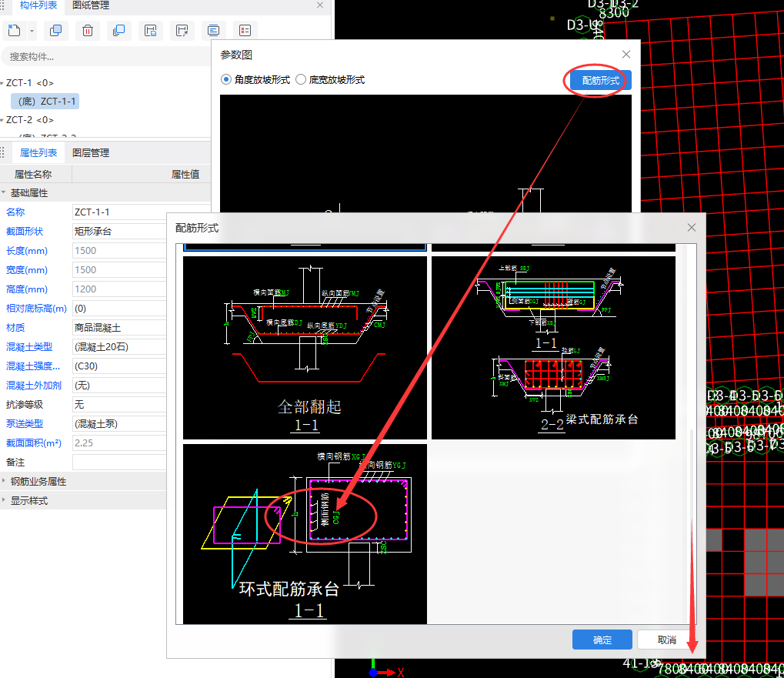
Task: Collapse the ZCT-1 <0> tree node
Action: click(x=2, y=83)
